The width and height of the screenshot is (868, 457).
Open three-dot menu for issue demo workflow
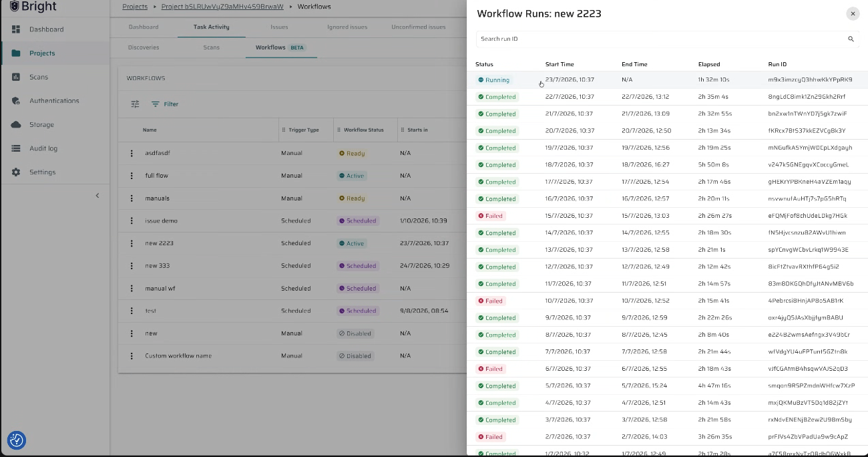[x=132, y=220]
